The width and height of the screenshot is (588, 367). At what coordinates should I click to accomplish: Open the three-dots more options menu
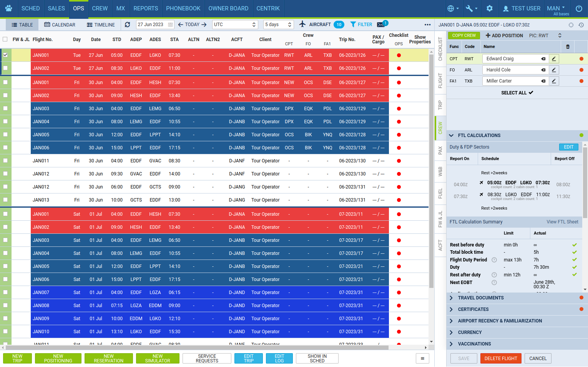coord(427,25)
